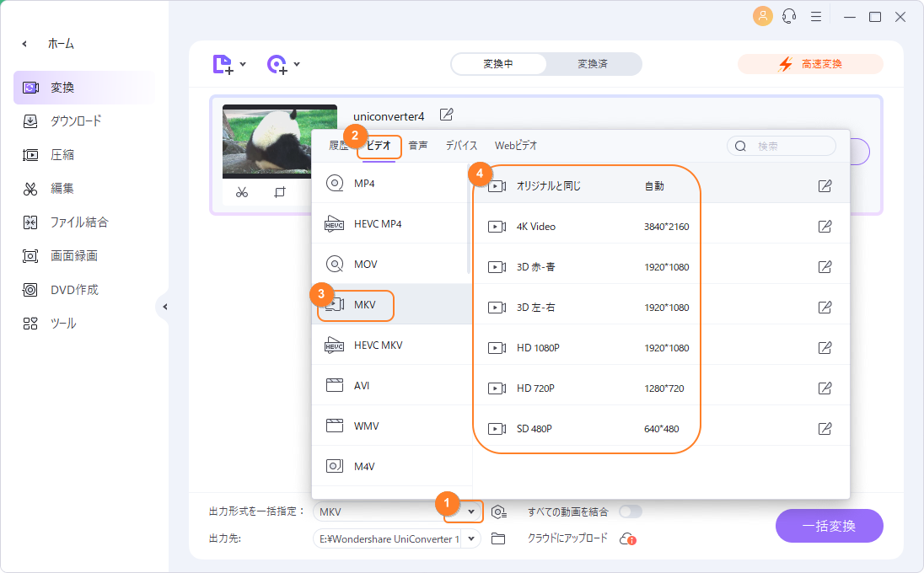Image resolution: width=924 pixels, height=573 pixels.
Task: Open the hamburger menu
Action: click(816, 17)
